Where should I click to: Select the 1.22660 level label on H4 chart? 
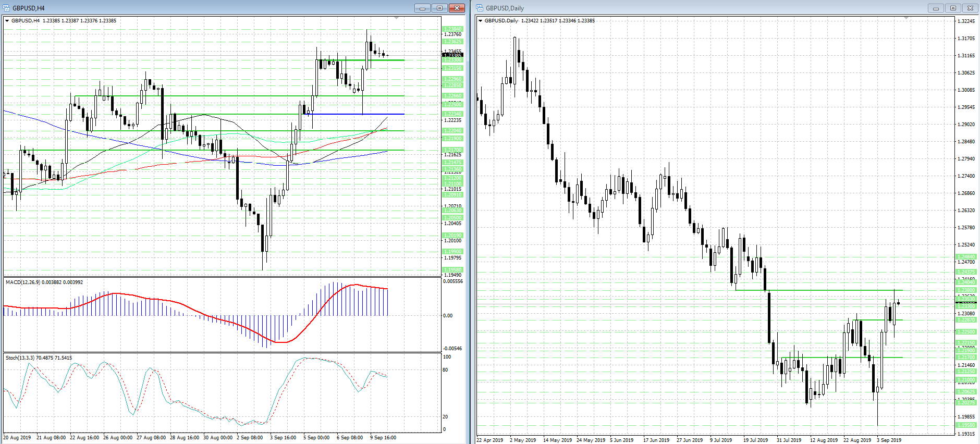tap(452, 96)
